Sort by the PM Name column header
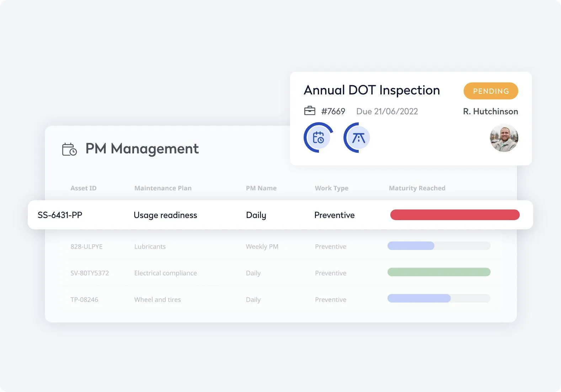The height and width of the screenshot is (392, 561). 261,188
